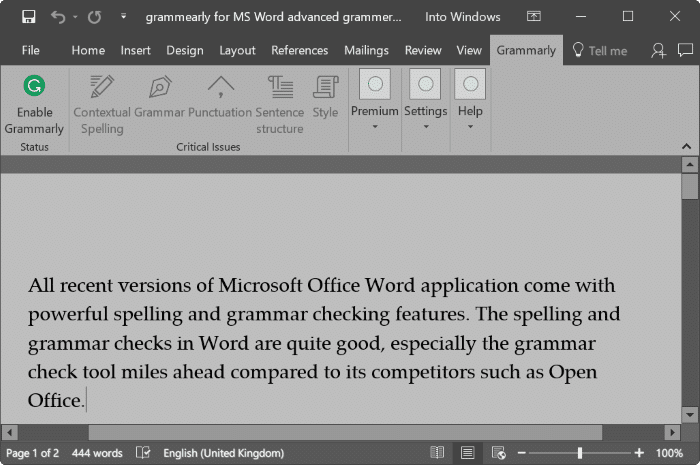700x465 pixels.
Task: Click the vertical scrollbar thumb
Action: (690, 187)
